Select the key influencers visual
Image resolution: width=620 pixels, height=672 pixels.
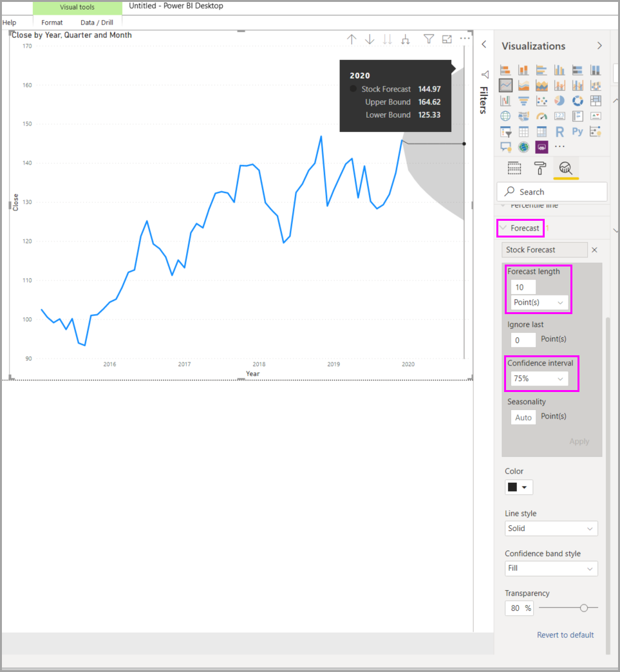[596, 131]
